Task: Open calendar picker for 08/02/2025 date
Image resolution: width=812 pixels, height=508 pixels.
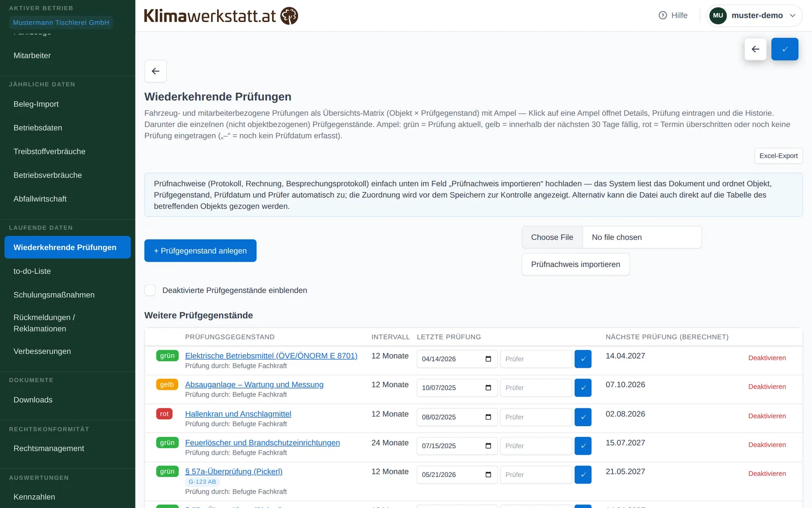Action: (488, 417)
